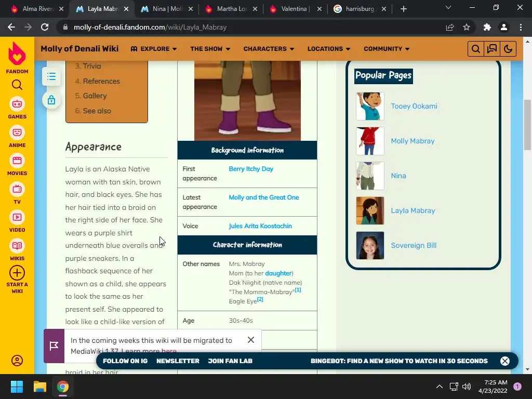This screenshot has width=532, height=399.
Task: Click the address bar URL field
Action: pos(251,27)
